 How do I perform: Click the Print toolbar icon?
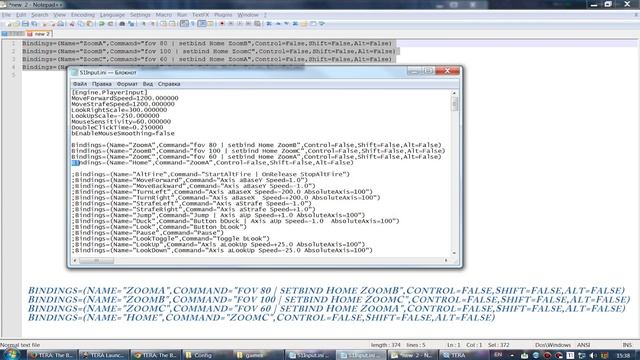(61, 24)
